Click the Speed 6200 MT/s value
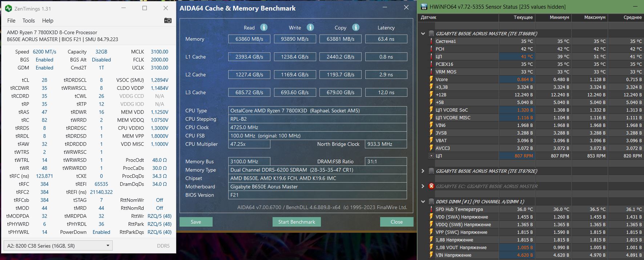 [x=44, y=52]
